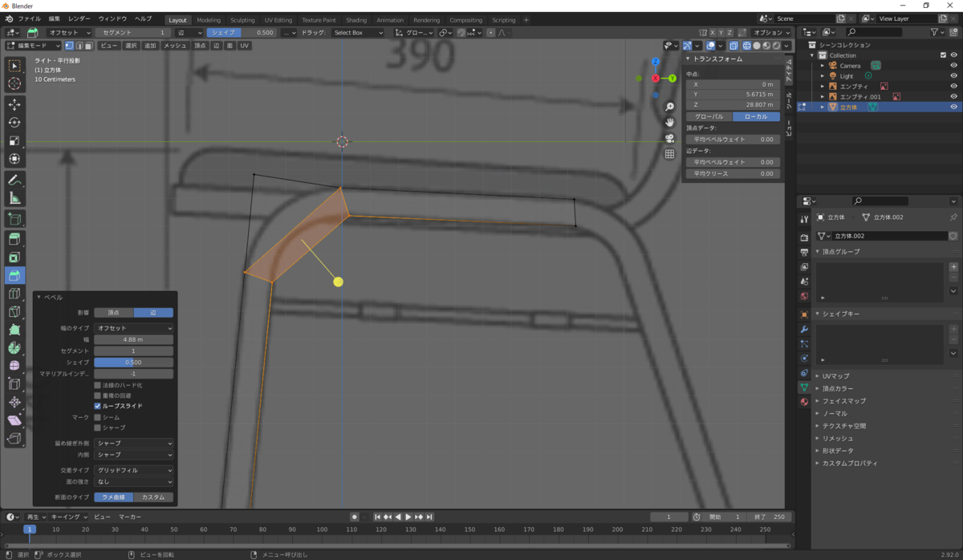This screenshot has height=560, width=963.
Task: Open the Material properties tab icon
Action: click(804, 402)
